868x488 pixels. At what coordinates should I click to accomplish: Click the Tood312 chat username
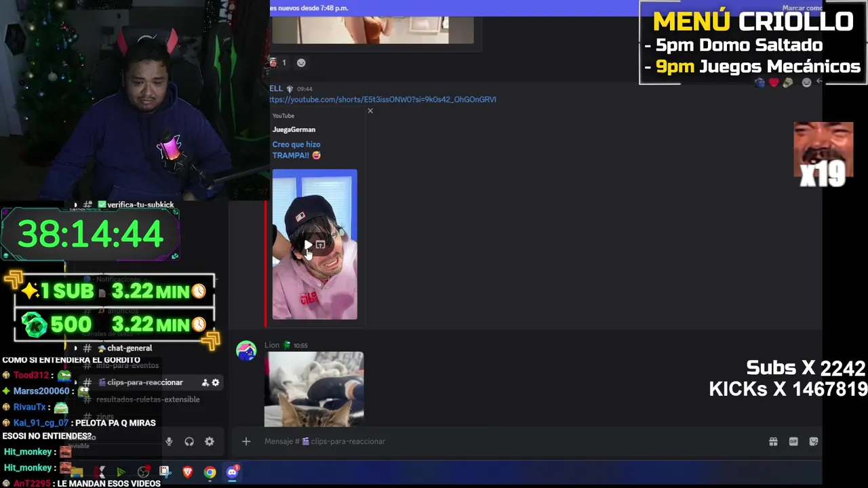(x=31, y=375)
